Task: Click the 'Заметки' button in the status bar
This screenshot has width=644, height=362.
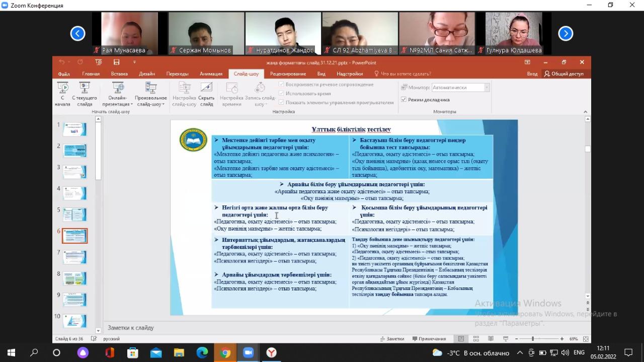Action: tap(392, 339)
